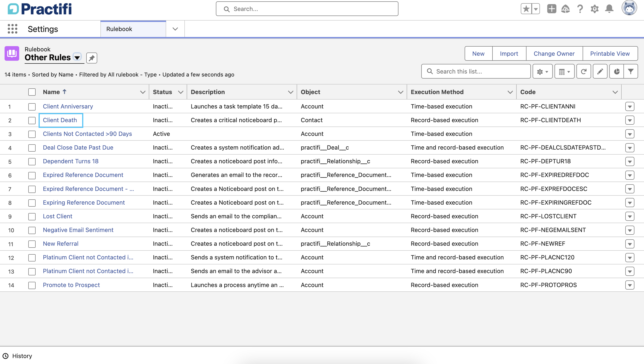Click the RC-PF-NEWREF code cell
This screenshot has height=364, width=644.
click(542, 244)
